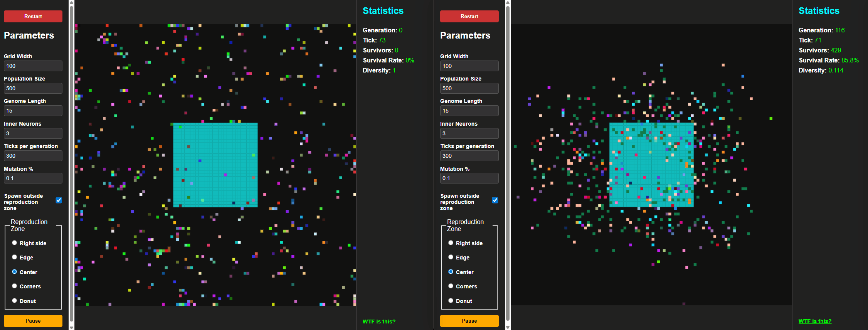Select 'Corners' zone in right panel
This screenshot has height=330, width=868.
(x=451, y=286)
